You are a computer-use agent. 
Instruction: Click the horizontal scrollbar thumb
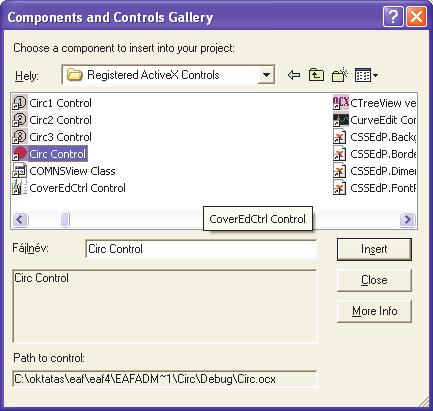pyautogui.click(x=65, y=219)
